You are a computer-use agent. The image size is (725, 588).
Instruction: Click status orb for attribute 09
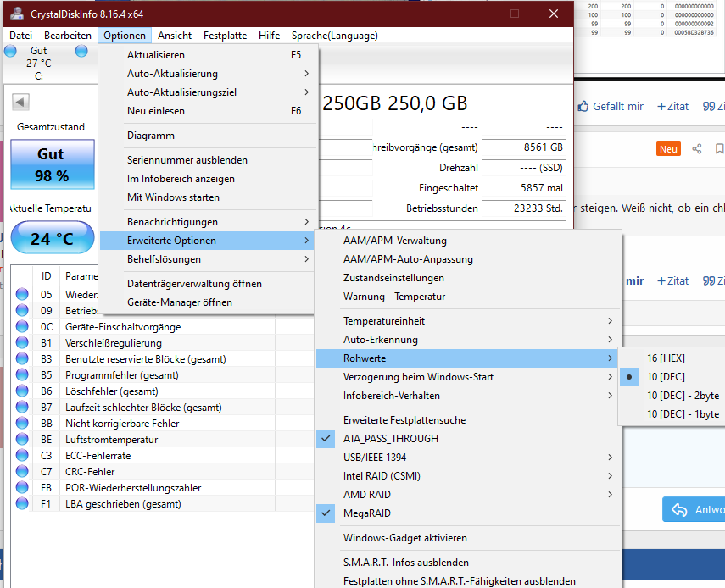(x=22, y=310)
